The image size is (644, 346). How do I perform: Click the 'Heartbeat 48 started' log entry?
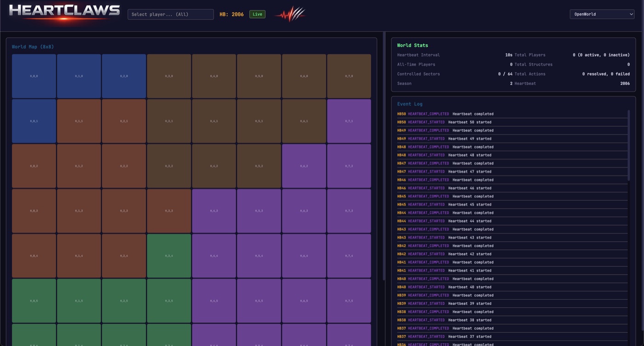512,155
